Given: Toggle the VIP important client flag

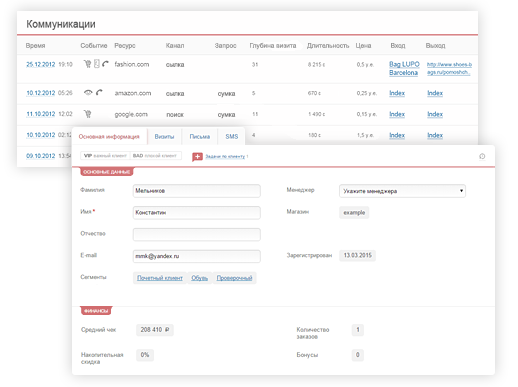Looking at the screenshot, I should pyautogui.click(x=105, y=156).
